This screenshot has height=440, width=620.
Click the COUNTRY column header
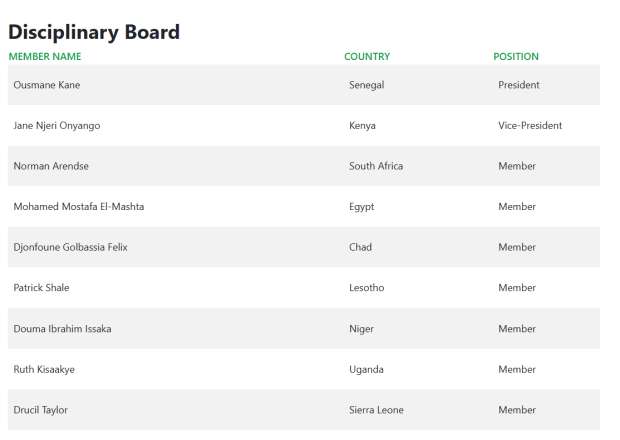click(367, 57)
